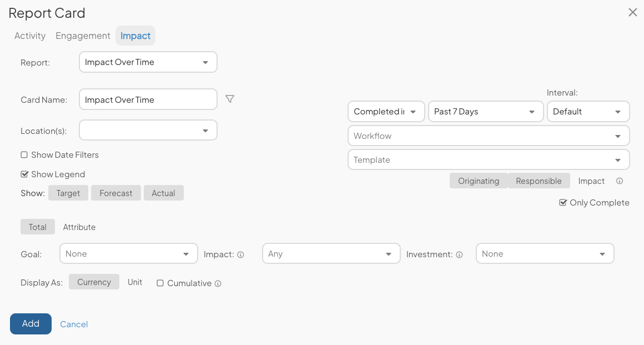Close the Report Card dialog

pyautogui.click(x=632, y=12)
